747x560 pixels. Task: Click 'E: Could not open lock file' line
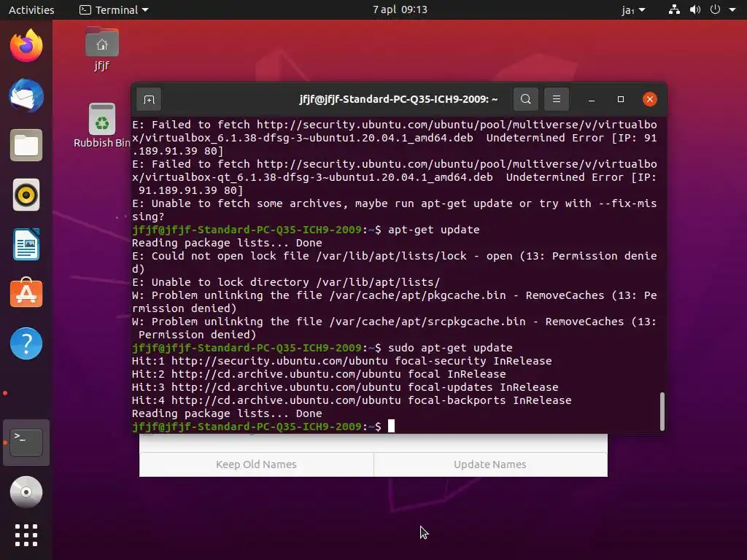click(x=395, y=262)
